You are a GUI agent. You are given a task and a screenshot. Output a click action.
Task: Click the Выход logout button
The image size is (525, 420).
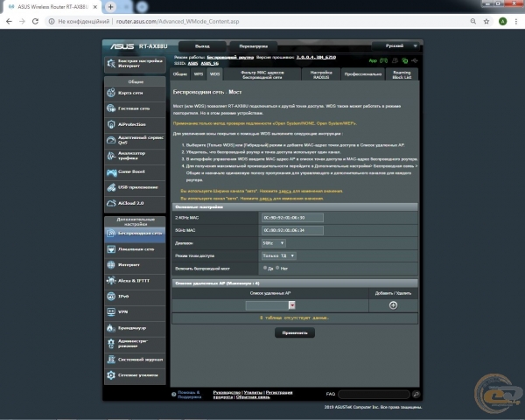click(x=202, y=46)
